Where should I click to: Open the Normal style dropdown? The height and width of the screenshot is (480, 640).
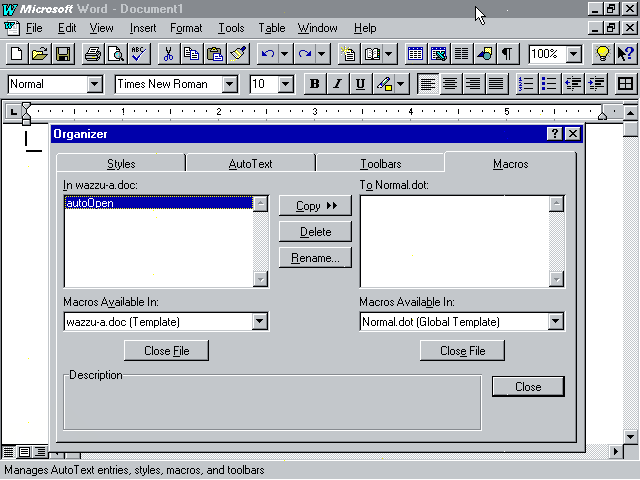[95, 84]
